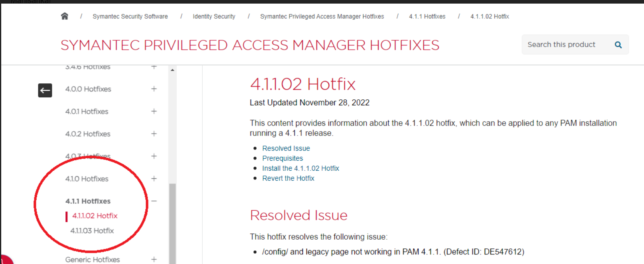Select 4.0.1 Hotfixes in sidebar
Viewport: 644px width, 264px height.
87,111
